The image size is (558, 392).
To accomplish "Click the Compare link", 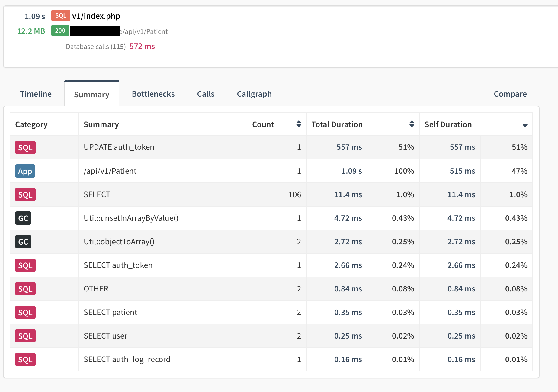I will click(x=510, y=94).
